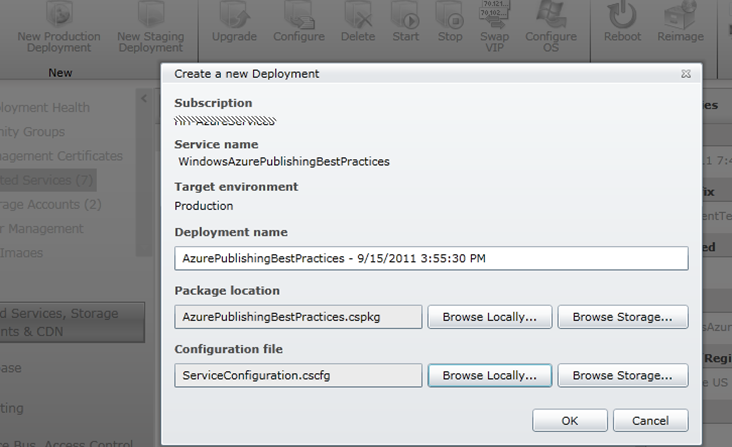Screen dimensions: 732x447
Task: Open the Database section in sidebar
Action: click(x=11, y=368)
